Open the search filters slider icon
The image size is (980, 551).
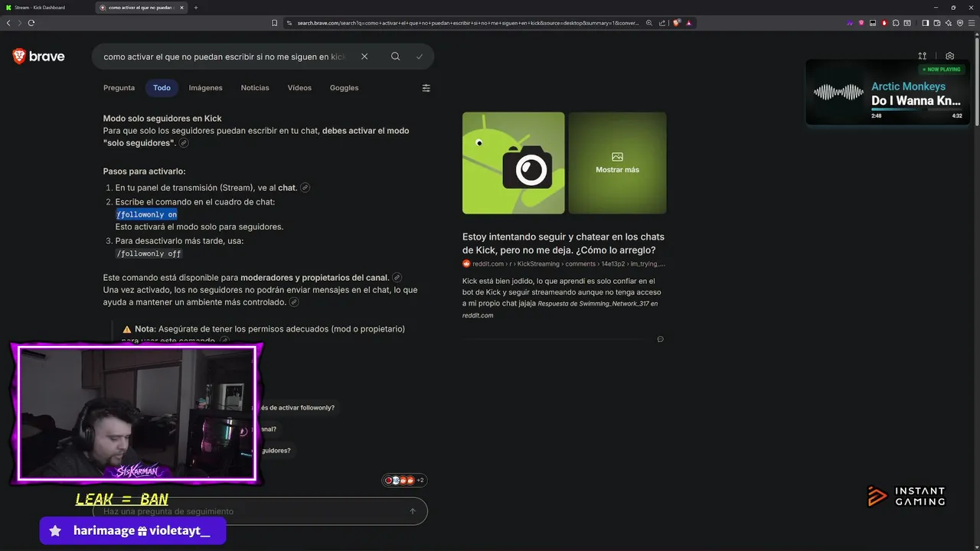[426, 88]
